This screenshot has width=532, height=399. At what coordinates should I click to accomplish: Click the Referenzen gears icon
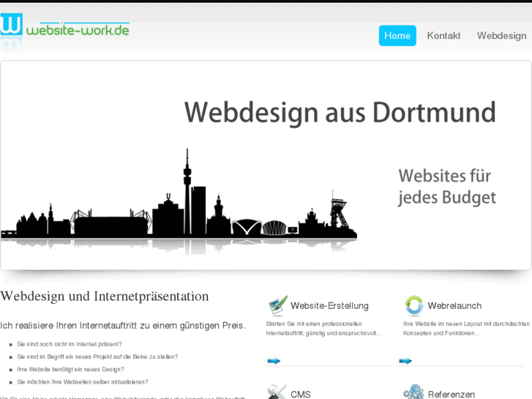point(413,392)
